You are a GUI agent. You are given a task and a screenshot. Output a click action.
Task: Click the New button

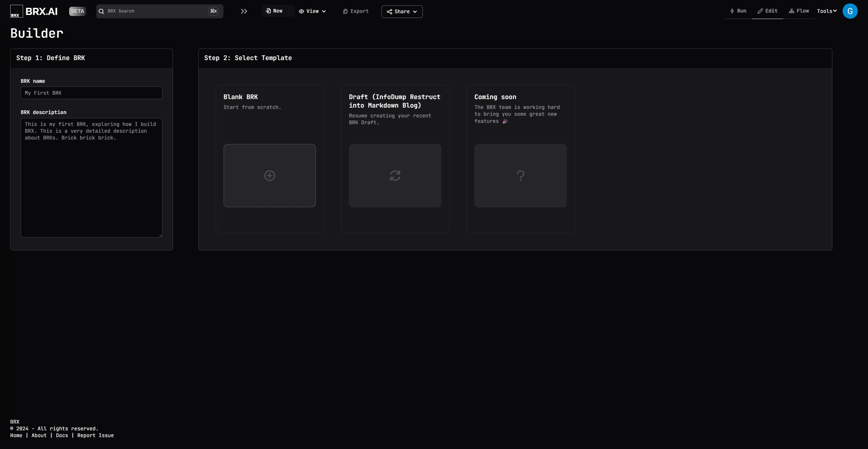pos(274,11)
